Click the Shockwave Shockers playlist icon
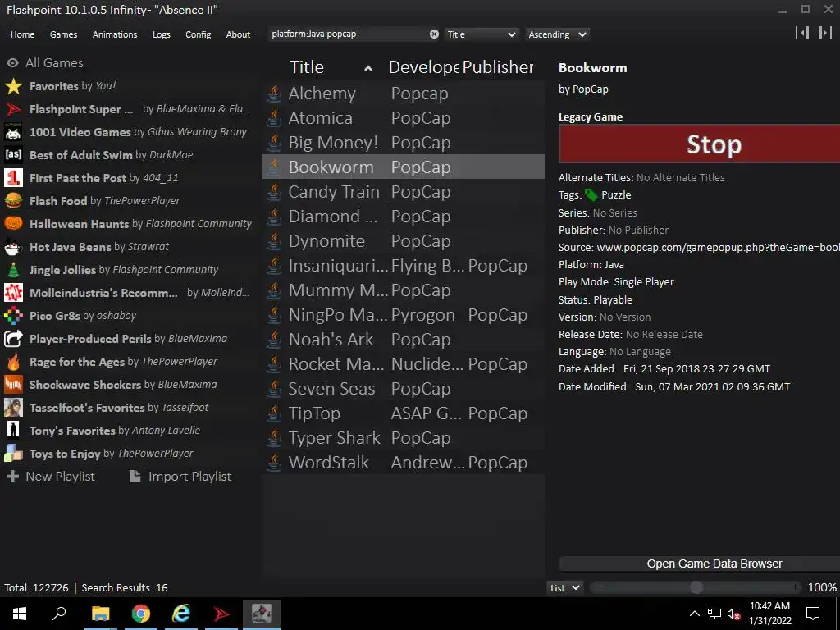 13,385
